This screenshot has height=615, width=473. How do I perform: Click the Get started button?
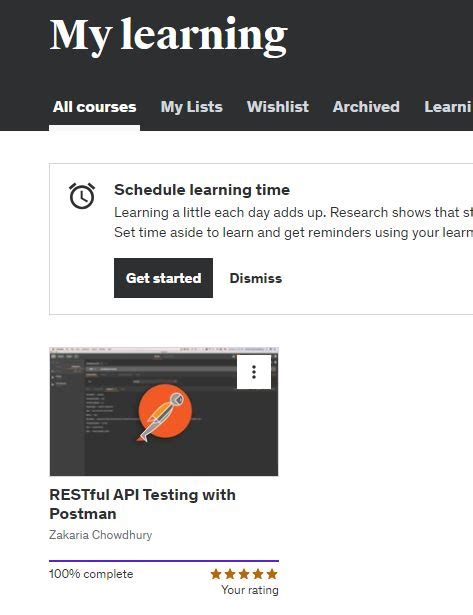coord(164,278)
